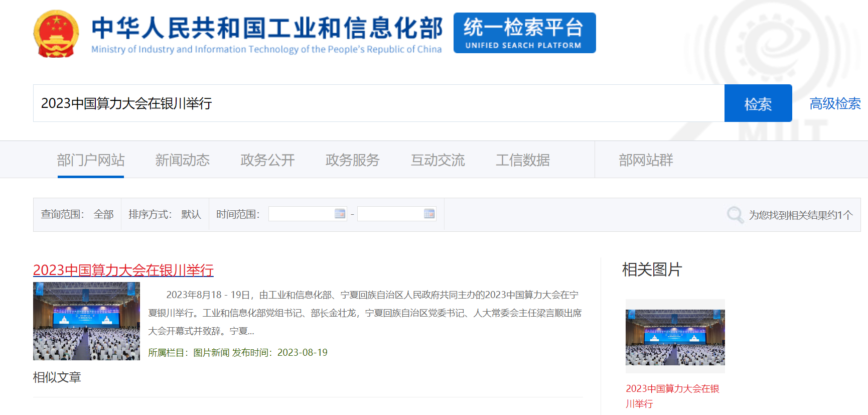This screenshot has height=415, width=868.
Task: Switch to 部网站群 tab
Action: (x=646, y=160)
